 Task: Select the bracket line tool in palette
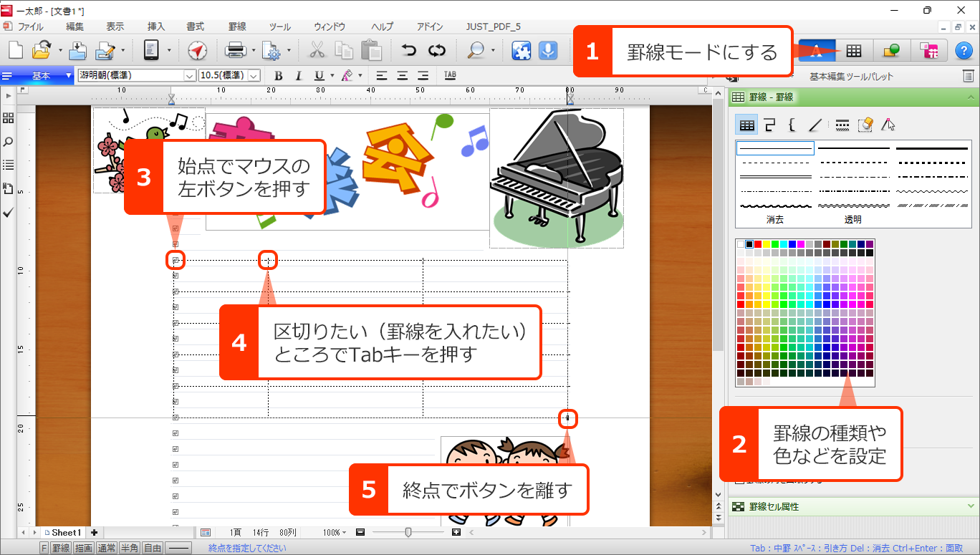[792, 125]
